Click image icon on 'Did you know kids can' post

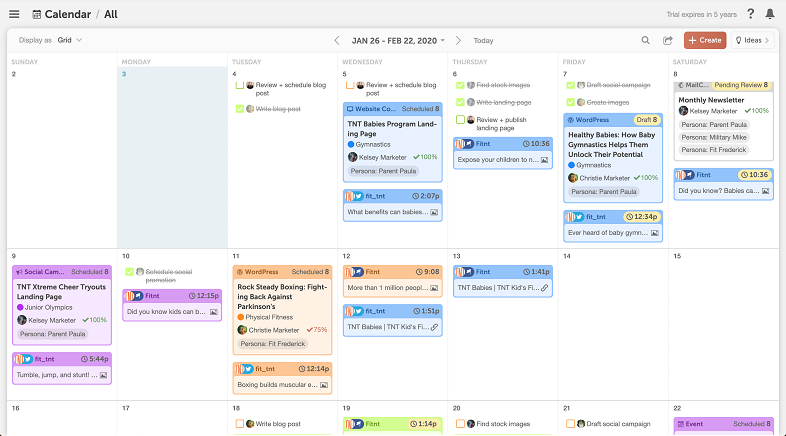click(x=214, y=312)
